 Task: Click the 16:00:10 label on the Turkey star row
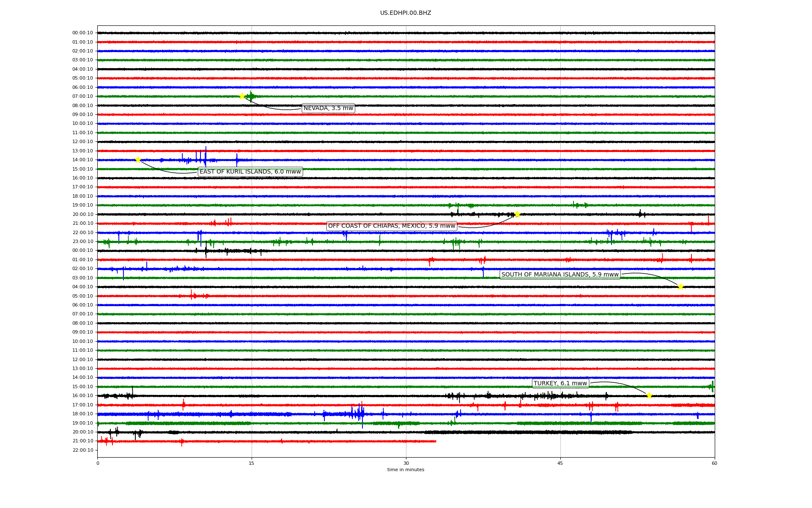pyautogui.click(x=82, y=395)
